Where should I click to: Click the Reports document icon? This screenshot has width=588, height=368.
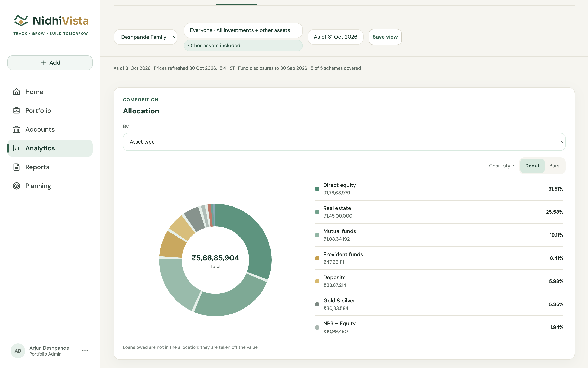pos(17,167)
